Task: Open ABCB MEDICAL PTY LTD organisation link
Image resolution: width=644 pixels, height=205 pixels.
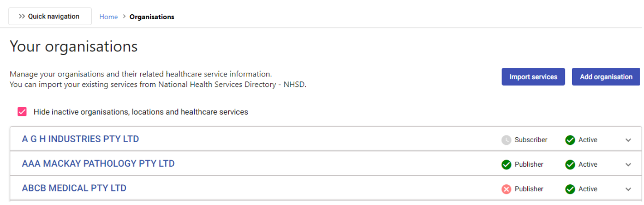Action: (74, 189)
